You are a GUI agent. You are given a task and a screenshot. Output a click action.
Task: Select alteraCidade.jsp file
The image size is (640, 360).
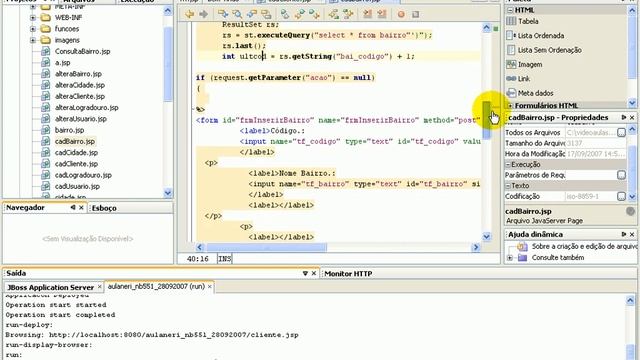point(80,85)
